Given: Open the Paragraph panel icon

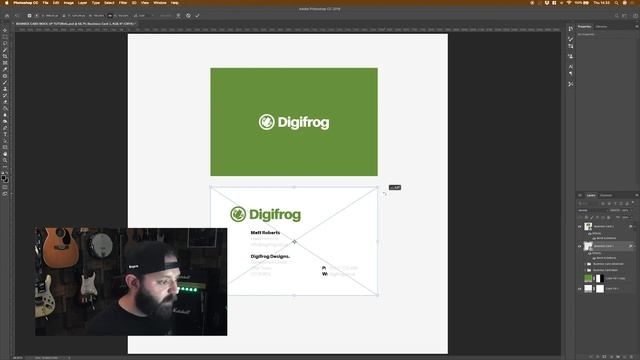Looking at the screenshot, I should pos(571,74).
